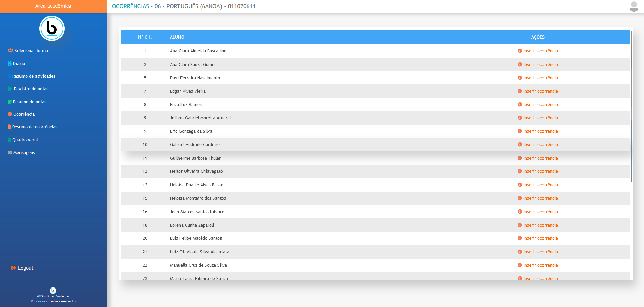Viewport: 644px width, 307px height.
Task: Click the OCORRÊNCIAS page title
Action: pyautogui.click(x=130, y=6)
